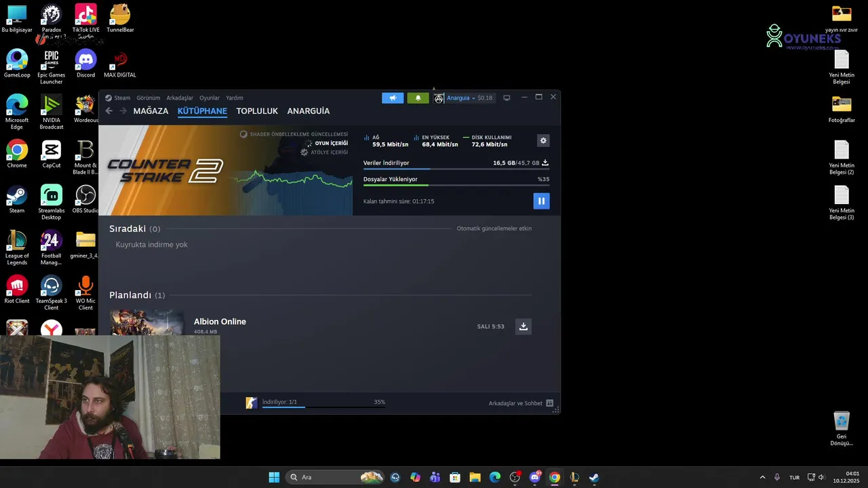Open the Görünüm menu
The width and height of the screenshot is (868, 488).
(149, 98)
